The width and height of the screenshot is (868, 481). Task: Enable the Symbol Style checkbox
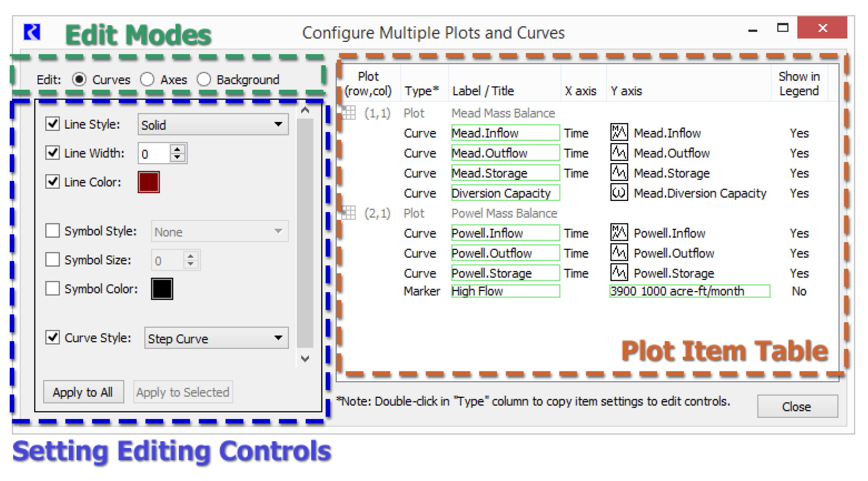click(53, 231)
